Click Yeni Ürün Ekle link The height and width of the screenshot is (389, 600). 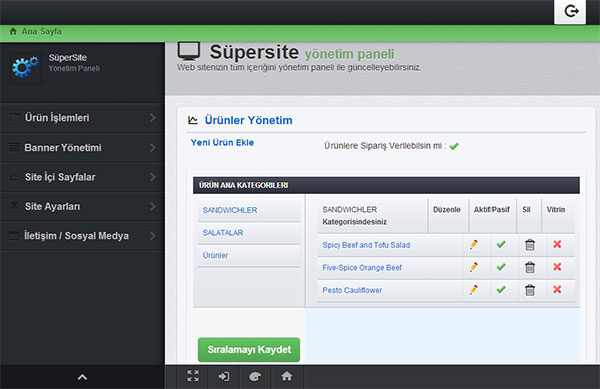pyautogui.click(x=222, y=143)
